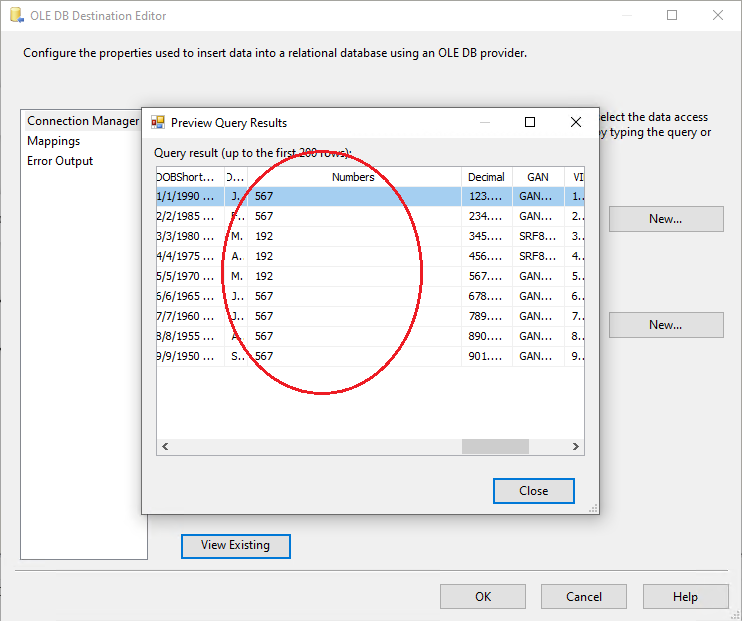Click the Decimal column header
The height and width of the screenshot is (621, 742).
486,177
